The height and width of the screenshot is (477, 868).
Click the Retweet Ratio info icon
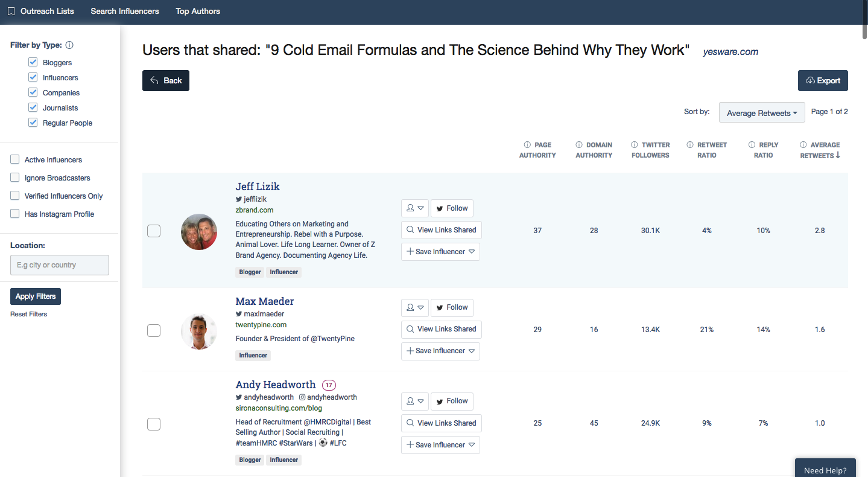click(x=690, y=145)
